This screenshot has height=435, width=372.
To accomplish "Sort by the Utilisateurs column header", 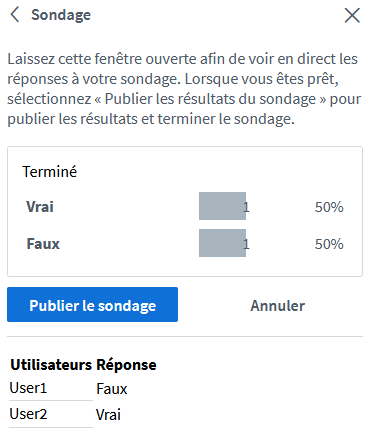I will tap(51, 365).
